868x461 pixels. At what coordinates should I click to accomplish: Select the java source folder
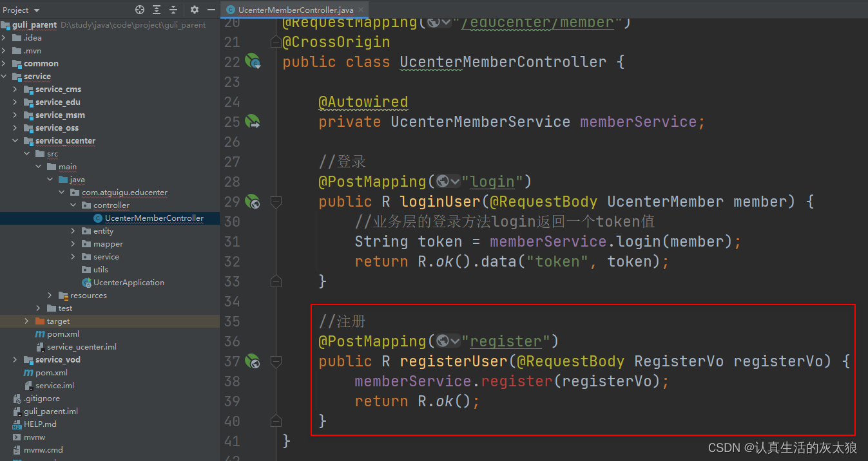pos(77,180)
